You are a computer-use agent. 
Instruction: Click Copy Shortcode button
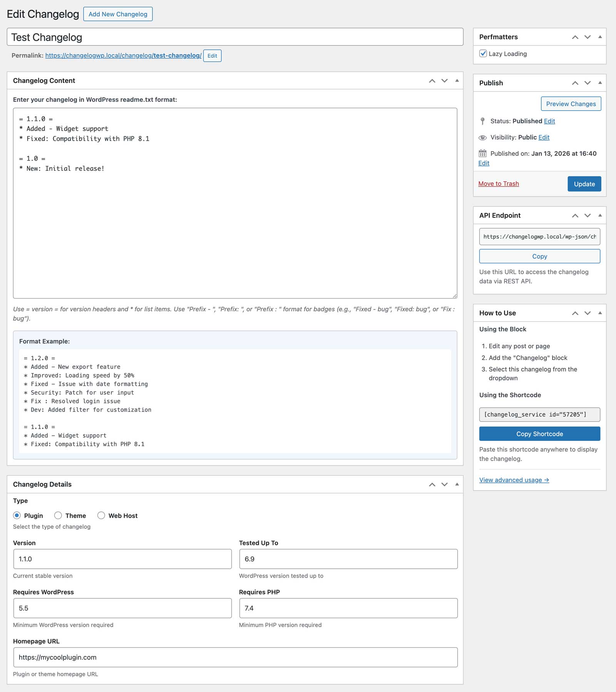coord(539,434)
